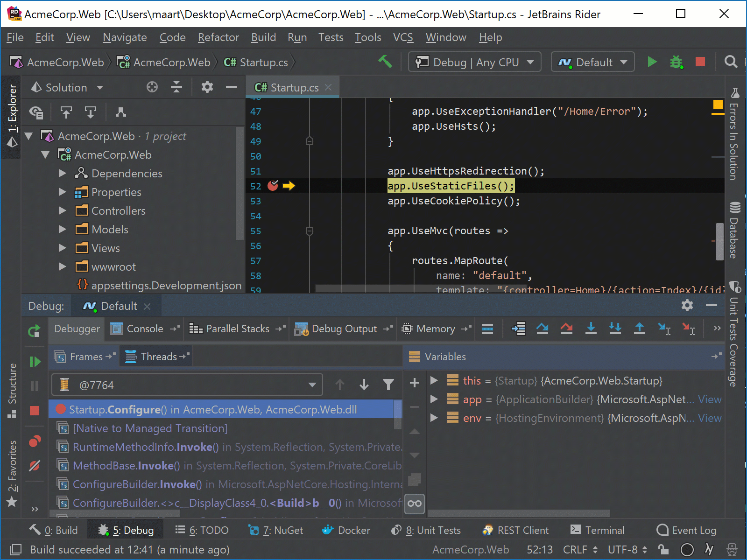Open Docker tool window
747x560 pixels.
coord(346,530)
